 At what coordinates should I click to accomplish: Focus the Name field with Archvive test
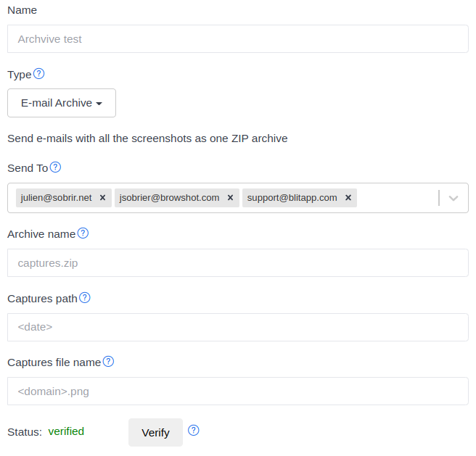[238, 39]
